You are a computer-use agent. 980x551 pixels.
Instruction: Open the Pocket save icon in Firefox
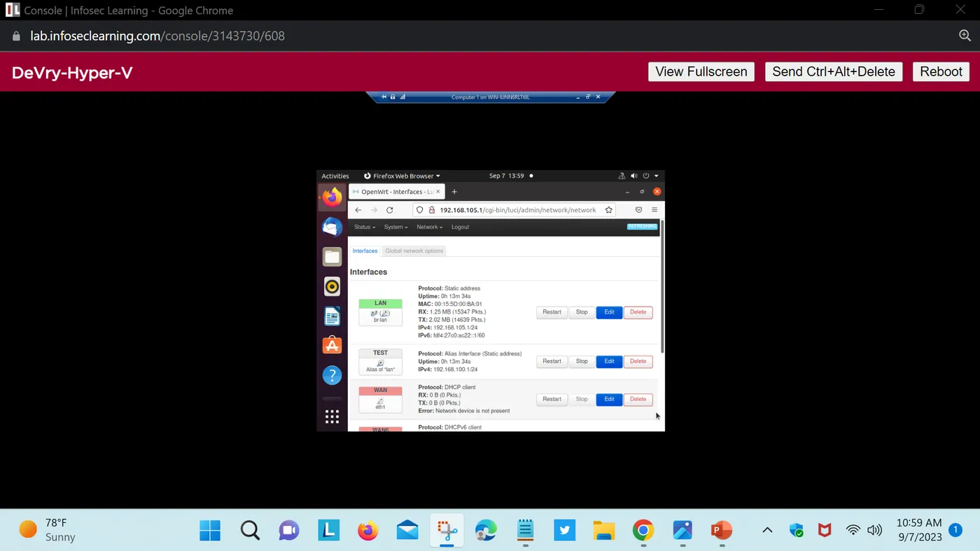pyautogui.click(x=638, y=210)
